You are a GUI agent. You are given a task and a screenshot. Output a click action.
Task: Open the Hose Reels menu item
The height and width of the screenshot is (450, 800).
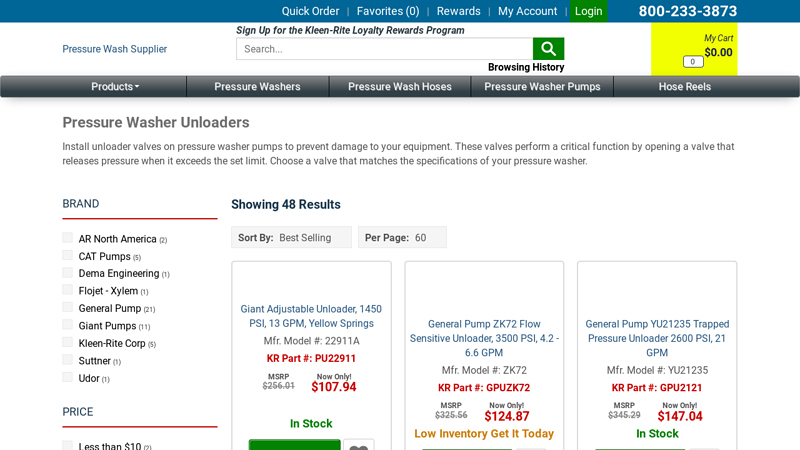(x=684, y=87)
